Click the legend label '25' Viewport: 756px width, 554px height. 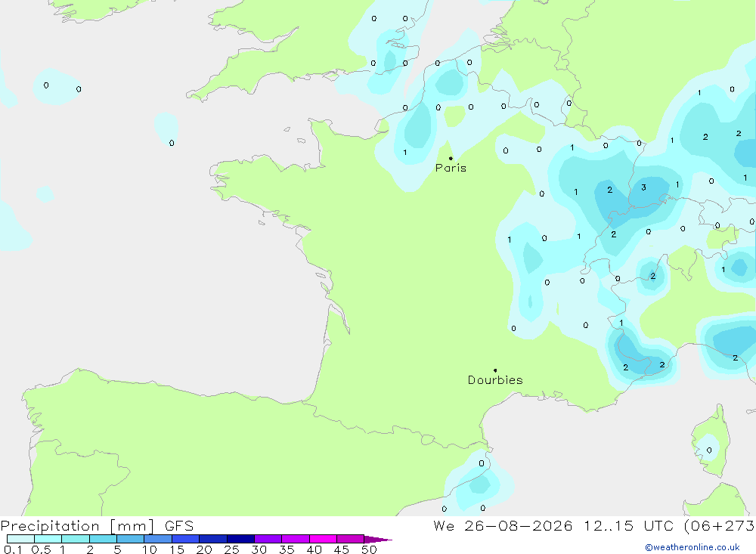coord(232,549)
